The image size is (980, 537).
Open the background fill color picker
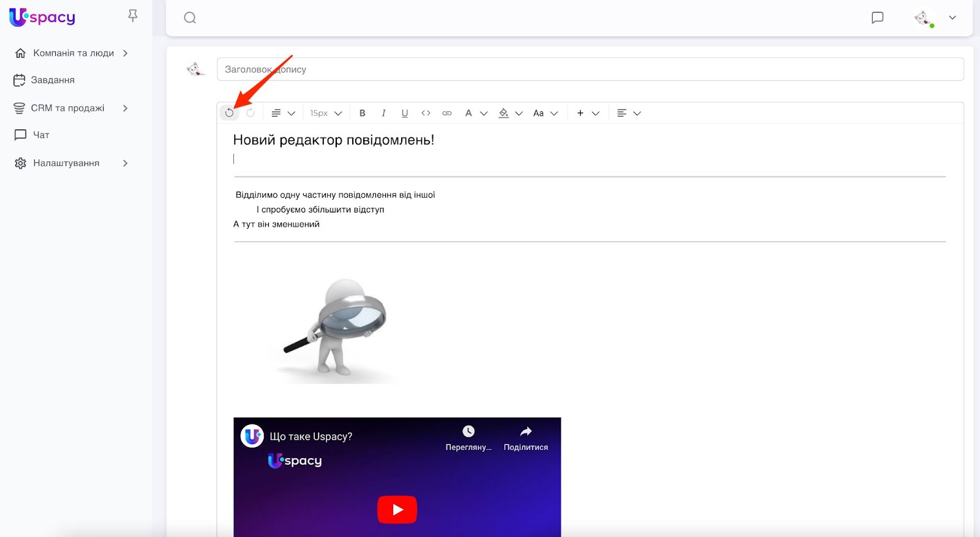(x=510, y=113)
